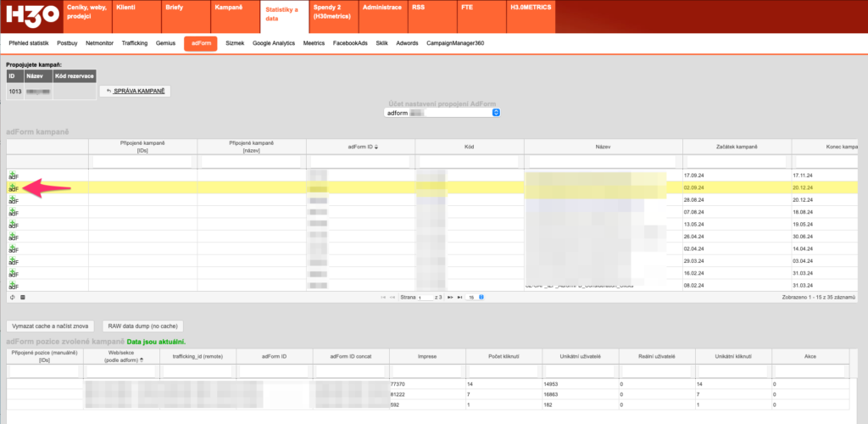The image size is (868, 424).
Task: Open the AdForm account selection dropdown
Action: (x=442, y=112)
